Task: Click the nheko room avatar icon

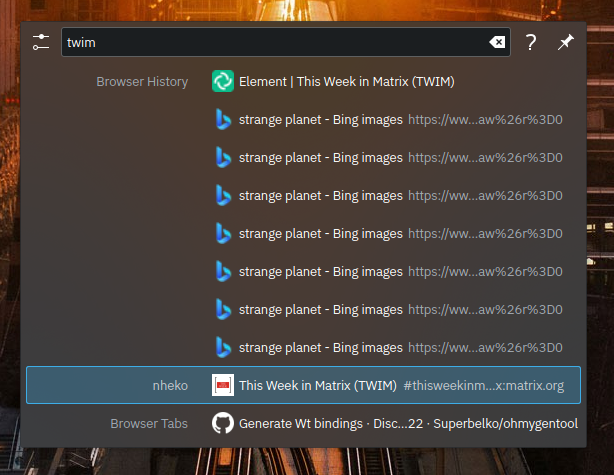Action: pos(223,385)
